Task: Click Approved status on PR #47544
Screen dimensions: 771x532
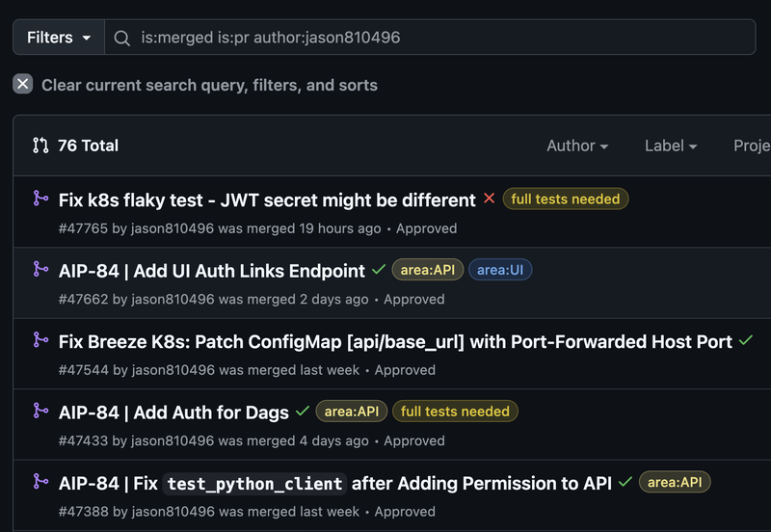Action: 405,370
